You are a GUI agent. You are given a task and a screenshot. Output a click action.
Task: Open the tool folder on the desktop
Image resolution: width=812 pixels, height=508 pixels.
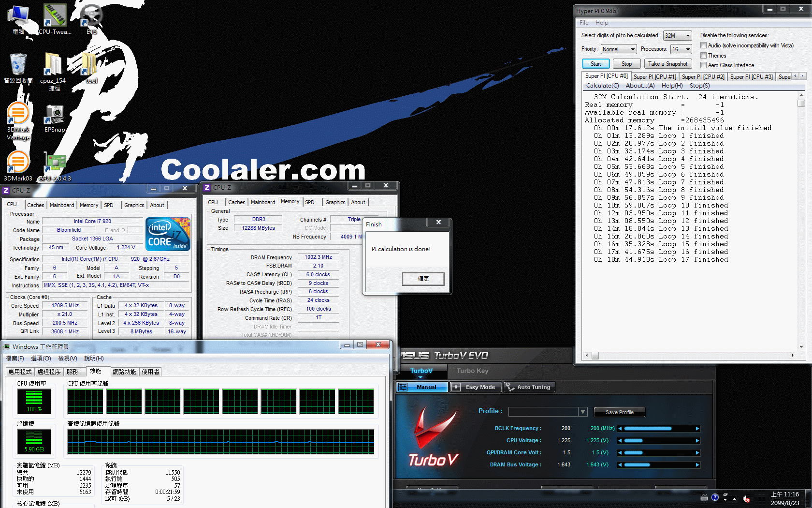tap(91, 68)
